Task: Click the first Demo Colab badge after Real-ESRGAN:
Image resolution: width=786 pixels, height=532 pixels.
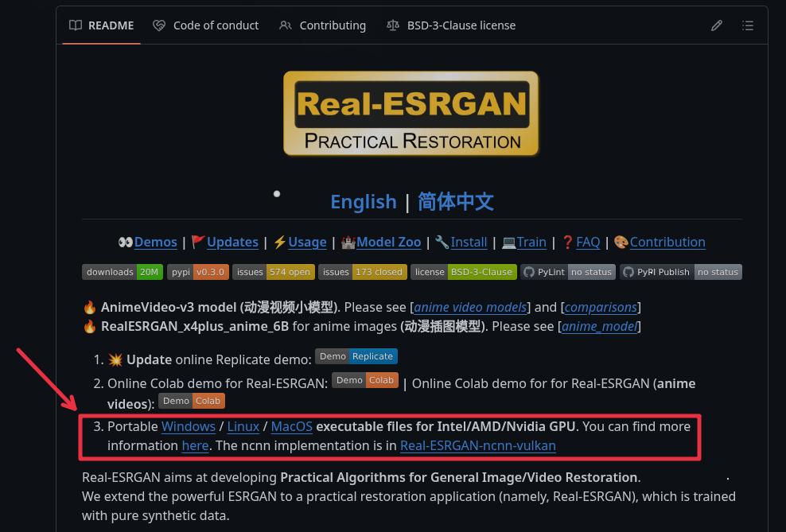Action: 365,380
